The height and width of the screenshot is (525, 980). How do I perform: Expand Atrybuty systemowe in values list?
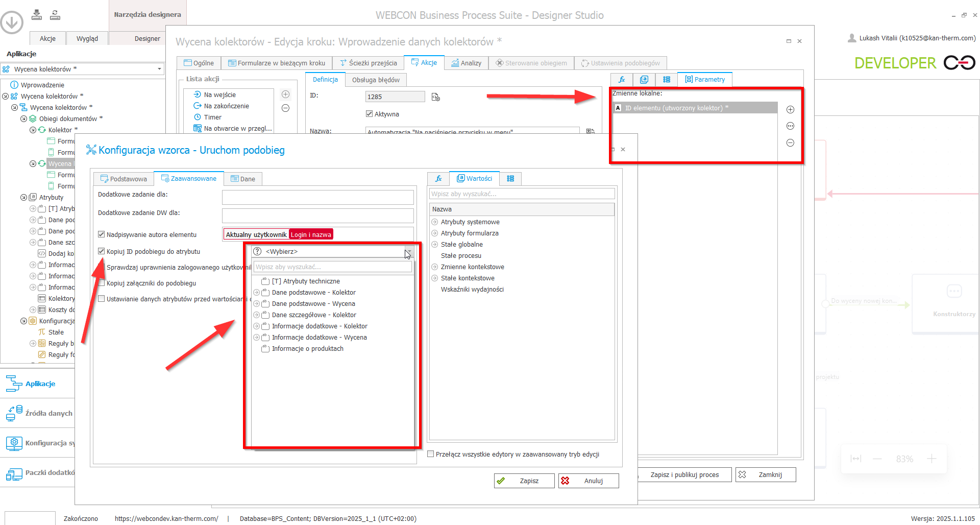[x=435, y=222]
